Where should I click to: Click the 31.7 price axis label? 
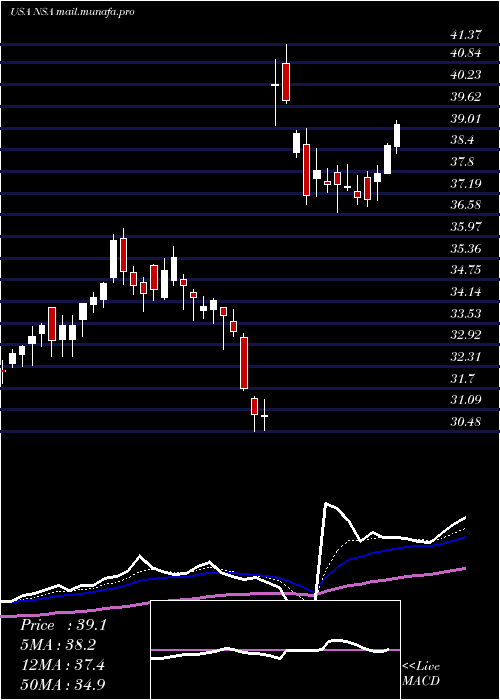pyautogui.click(x=462, y=379)
